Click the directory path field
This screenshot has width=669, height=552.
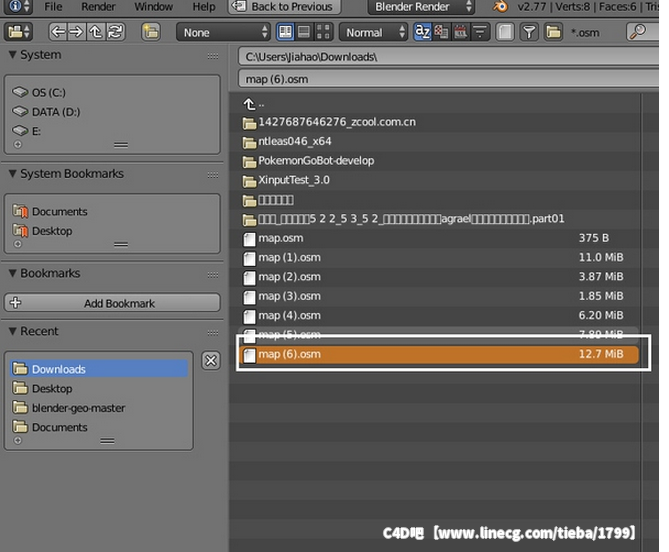click(x=448, y=57)
